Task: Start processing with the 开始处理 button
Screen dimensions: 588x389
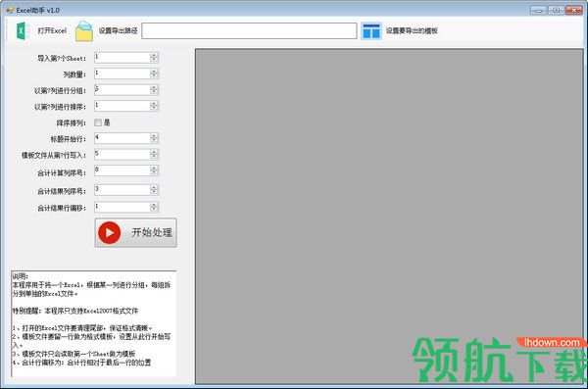Action: click(x=136, y=232)
